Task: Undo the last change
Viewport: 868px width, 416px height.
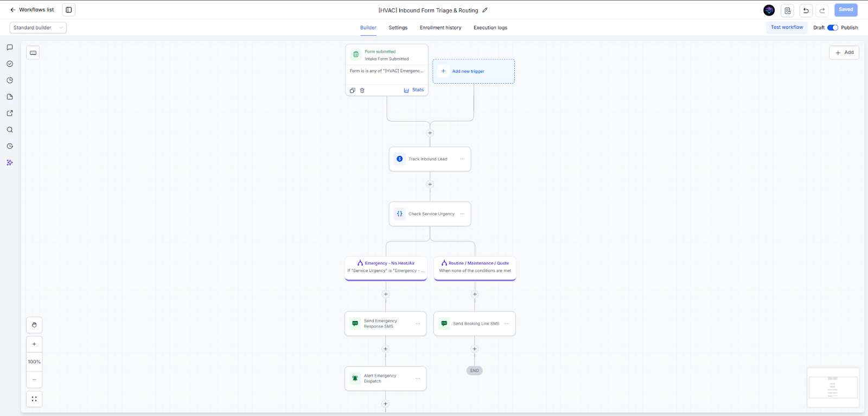Action: [x=806, y=10]
